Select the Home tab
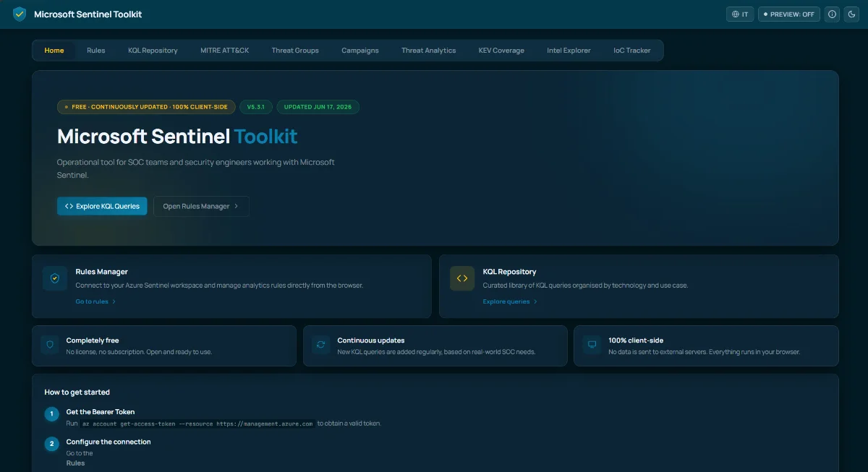 pyautogui.click(x=54, y=51)
